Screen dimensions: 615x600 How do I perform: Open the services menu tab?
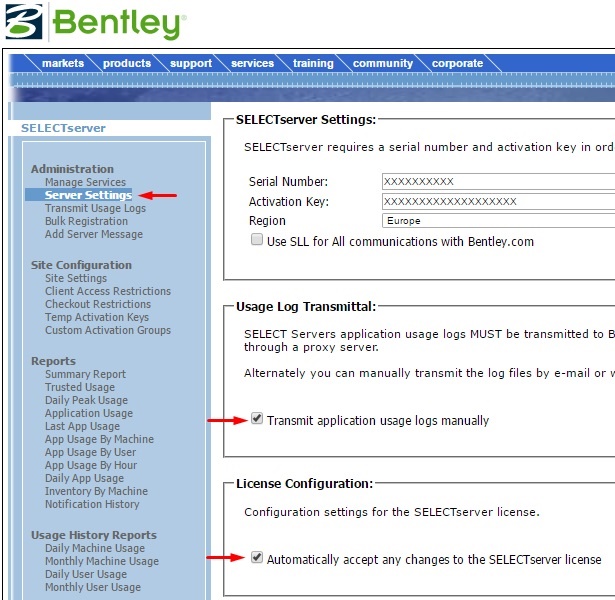[x=252, y=63]
